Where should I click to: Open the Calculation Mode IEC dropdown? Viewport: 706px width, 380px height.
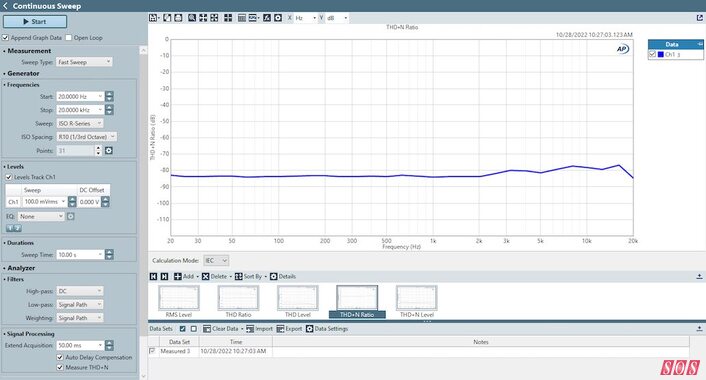[x=217, y=260]
